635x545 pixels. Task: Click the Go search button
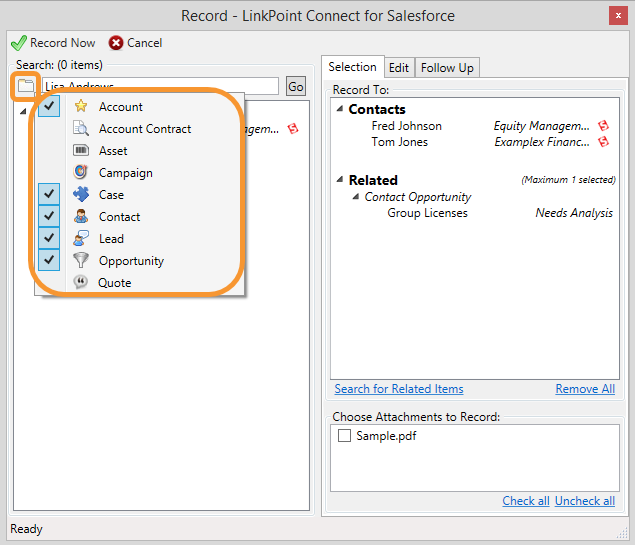296,86
